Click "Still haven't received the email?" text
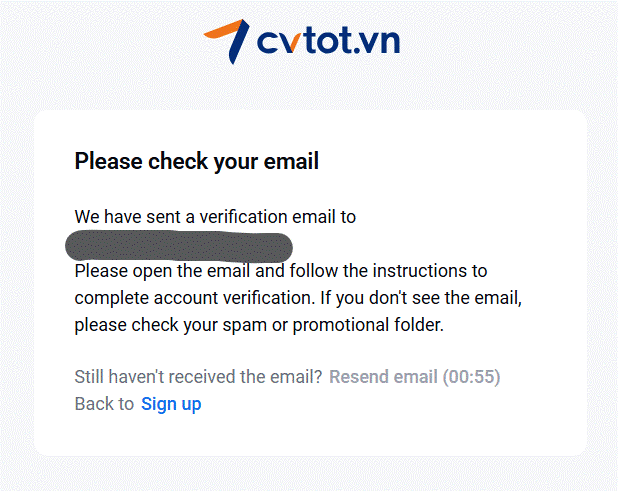Screen dimensions: 618x491 tap(198, 377)
